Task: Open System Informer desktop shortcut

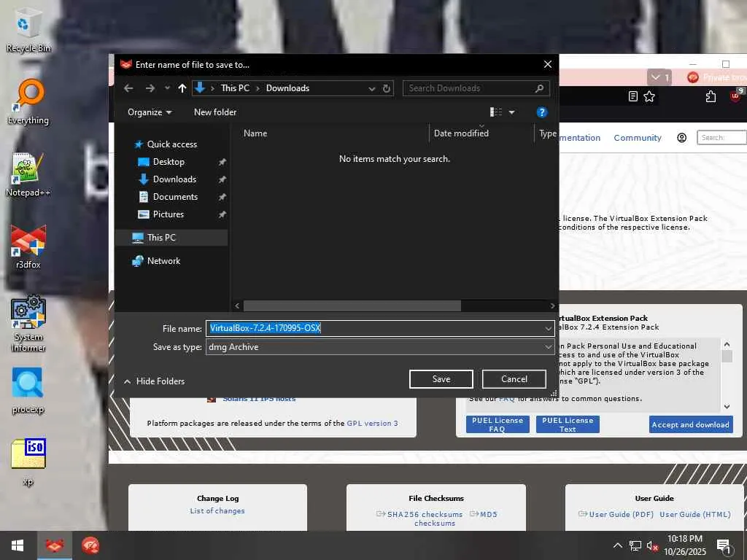Action: 28,324
